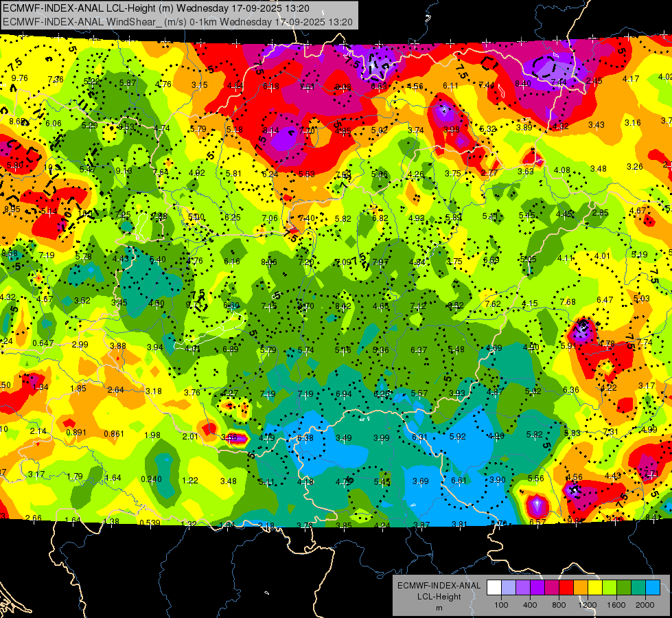Click the wind shear value 6.36
The height and width of the screenshot is (618, 672).
tap(571, 389)
